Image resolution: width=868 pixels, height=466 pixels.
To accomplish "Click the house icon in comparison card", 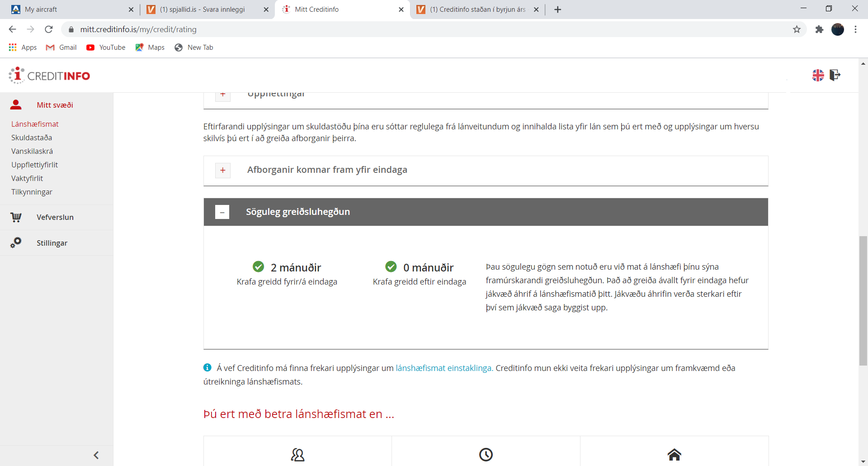I will [x=674, y=454].
